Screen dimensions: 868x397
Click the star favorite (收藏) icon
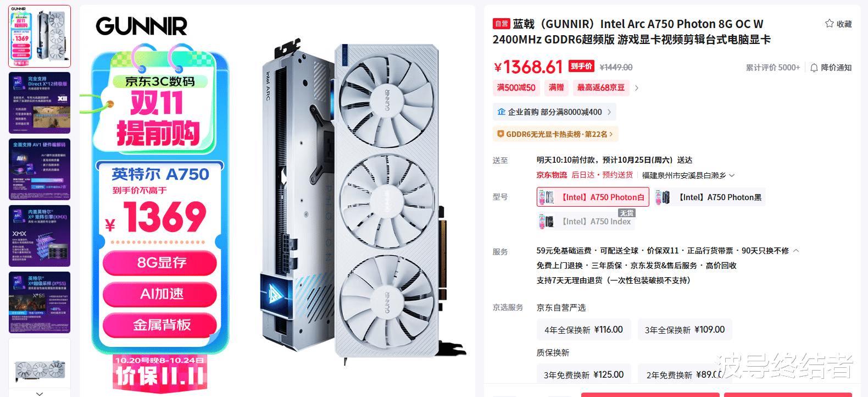(830, 23)
